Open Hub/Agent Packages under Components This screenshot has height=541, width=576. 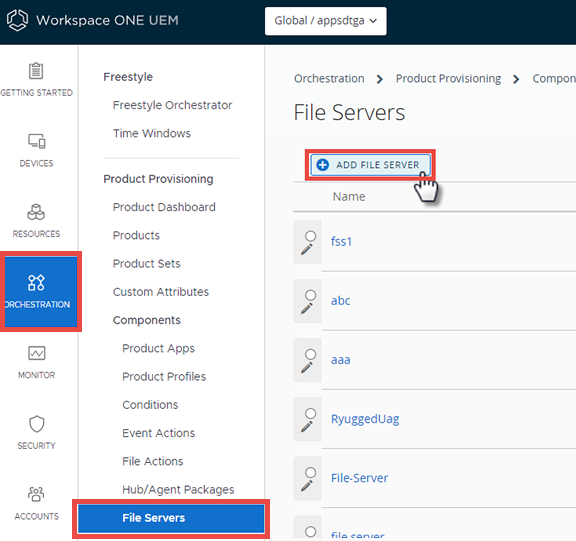(x=178, y=490)
